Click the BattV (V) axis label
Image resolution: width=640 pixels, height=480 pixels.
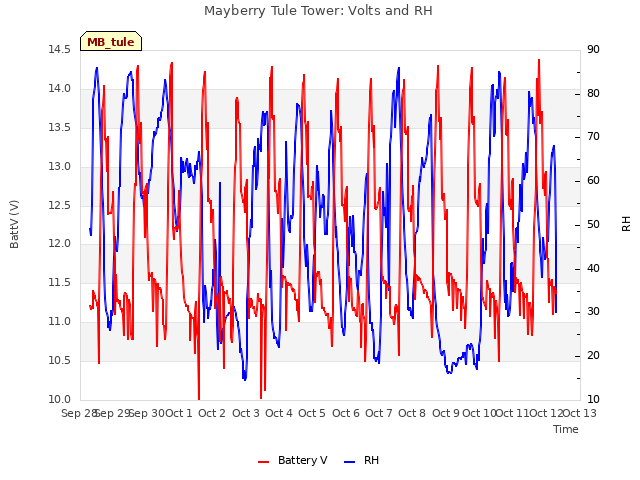14,224
